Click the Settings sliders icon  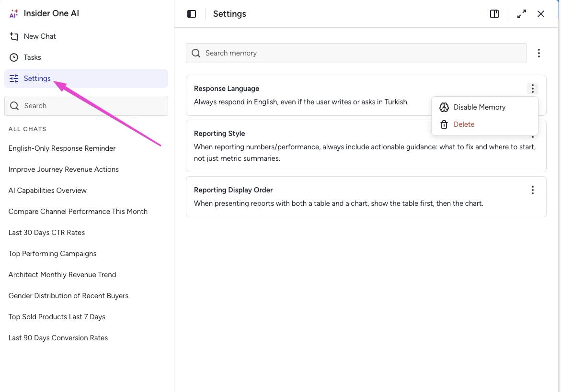click(x=14, y=78)
